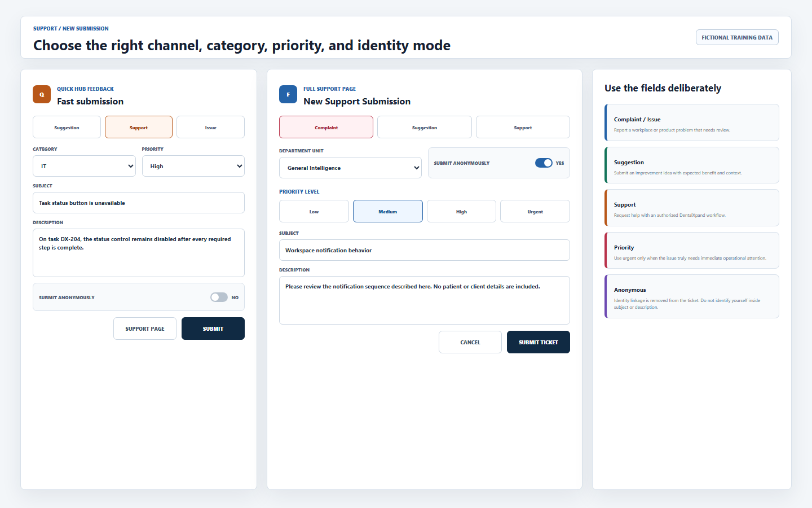Select Low priority level
Image resolution: width=812 pixels, height=508 pixels.
click(x=314, y=211)
